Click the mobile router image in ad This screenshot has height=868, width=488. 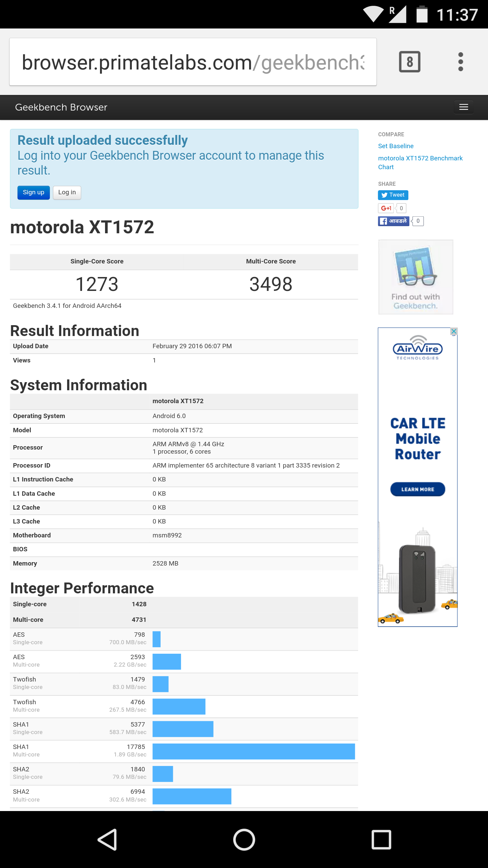417,579
